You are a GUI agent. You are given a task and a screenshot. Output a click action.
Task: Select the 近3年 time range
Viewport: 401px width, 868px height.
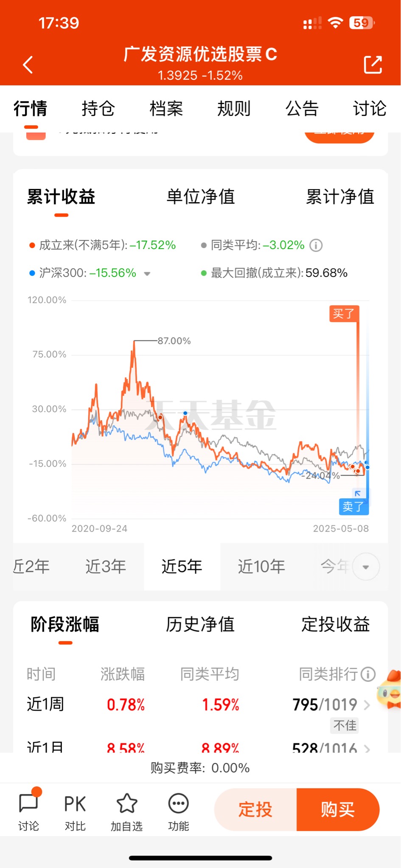tap(106, 567)
